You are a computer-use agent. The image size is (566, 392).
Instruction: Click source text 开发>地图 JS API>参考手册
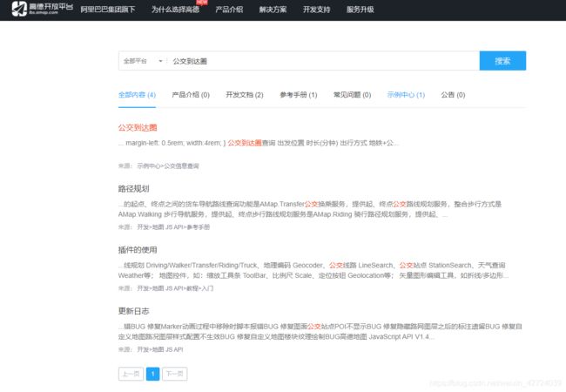(x=173, y=227)
